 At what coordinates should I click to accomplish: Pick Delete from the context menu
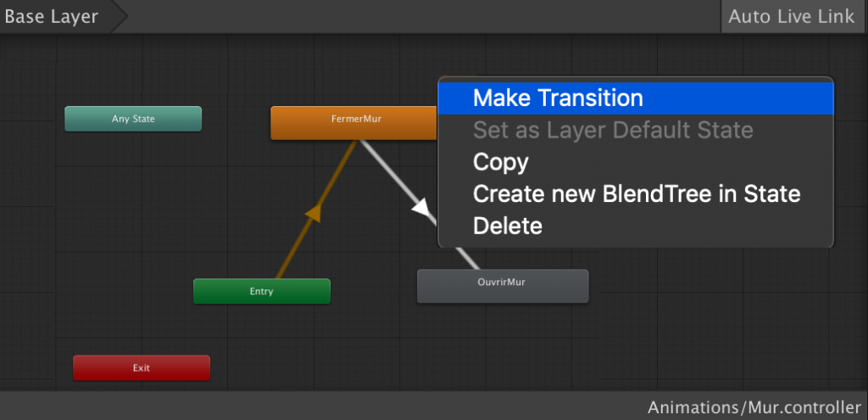[507, 226]
